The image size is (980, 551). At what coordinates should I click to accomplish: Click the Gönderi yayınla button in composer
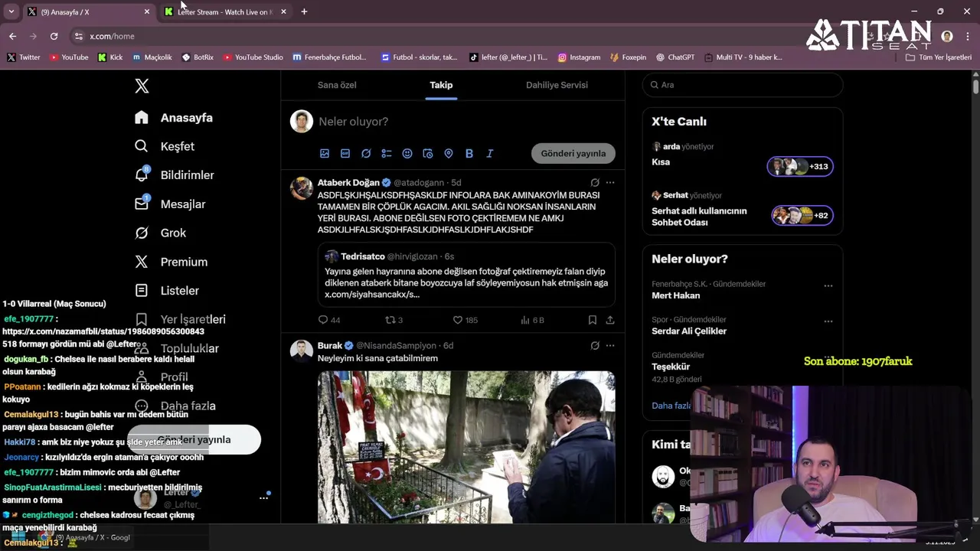click(573, 154)
